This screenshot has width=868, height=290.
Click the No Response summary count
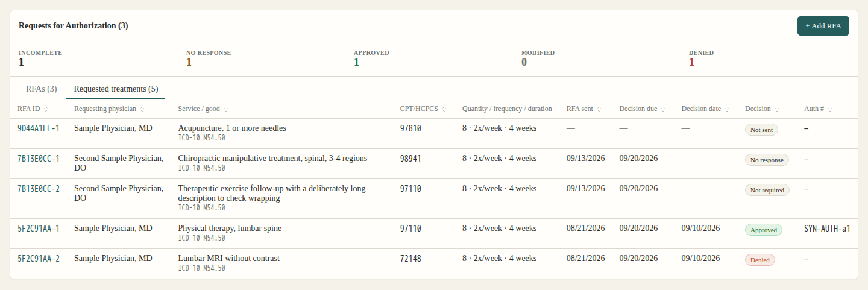click(x=189, y=62)
